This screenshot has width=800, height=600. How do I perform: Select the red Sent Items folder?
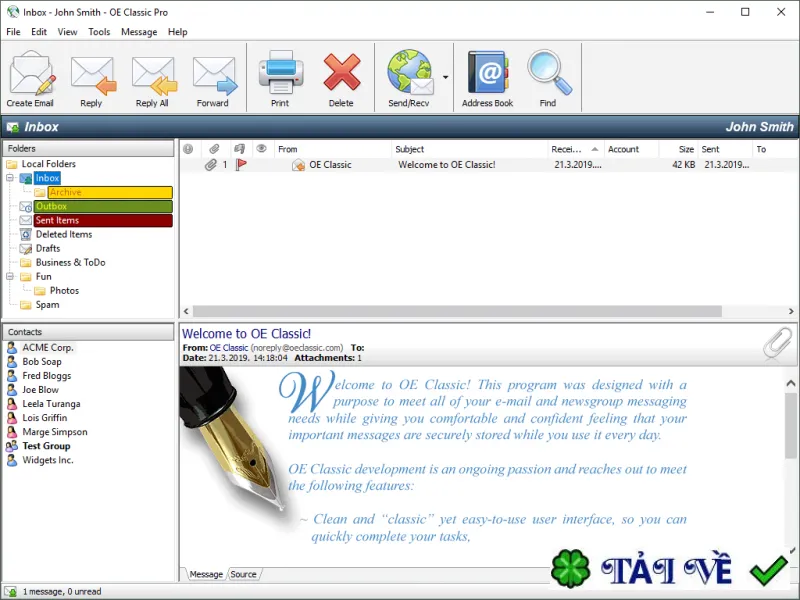click(x=103, y=220)
